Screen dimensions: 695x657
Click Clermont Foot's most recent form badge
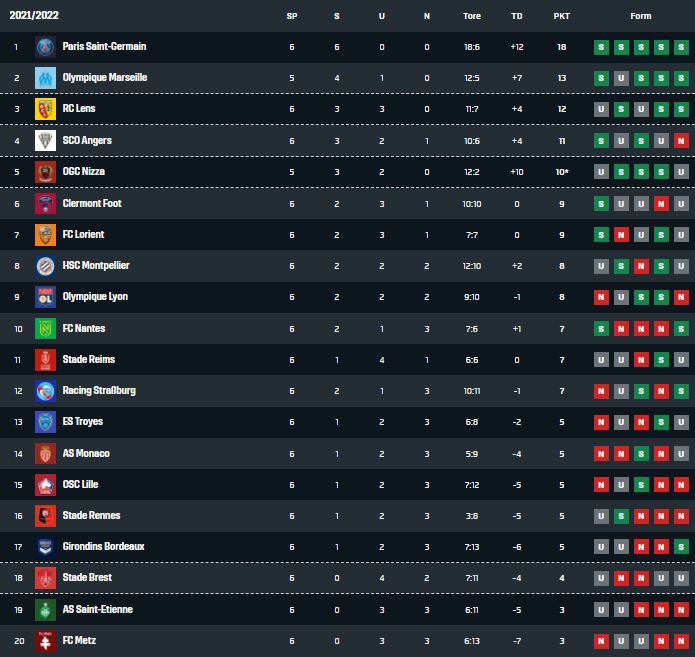[681, 203]
